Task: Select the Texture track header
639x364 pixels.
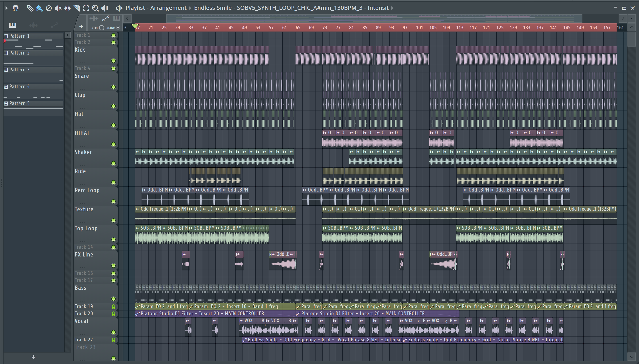Action: tap(96, 215)
